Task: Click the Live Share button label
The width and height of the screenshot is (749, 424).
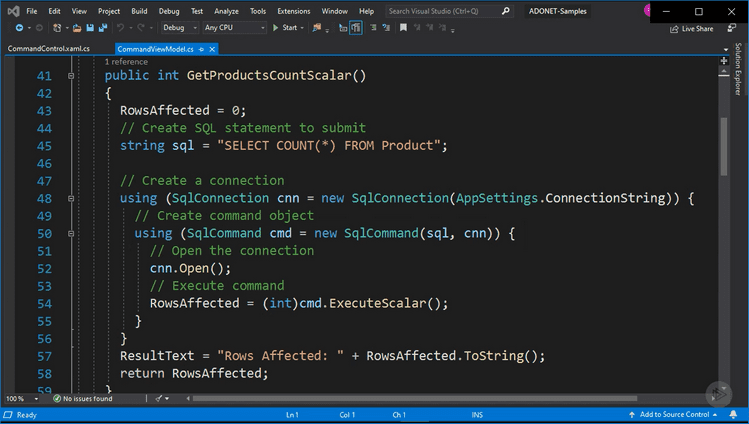Action: pos(697,29)
